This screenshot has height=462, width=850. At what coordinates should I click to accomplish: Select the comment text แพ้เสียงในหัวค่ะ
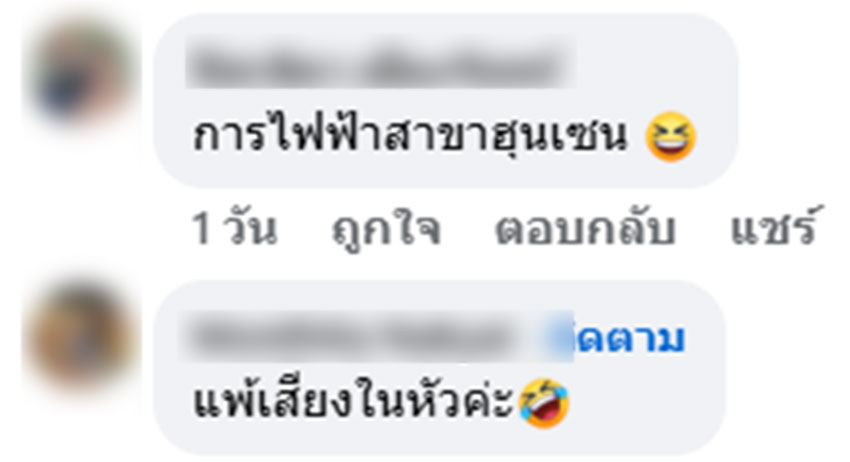[x=354, y=402]
